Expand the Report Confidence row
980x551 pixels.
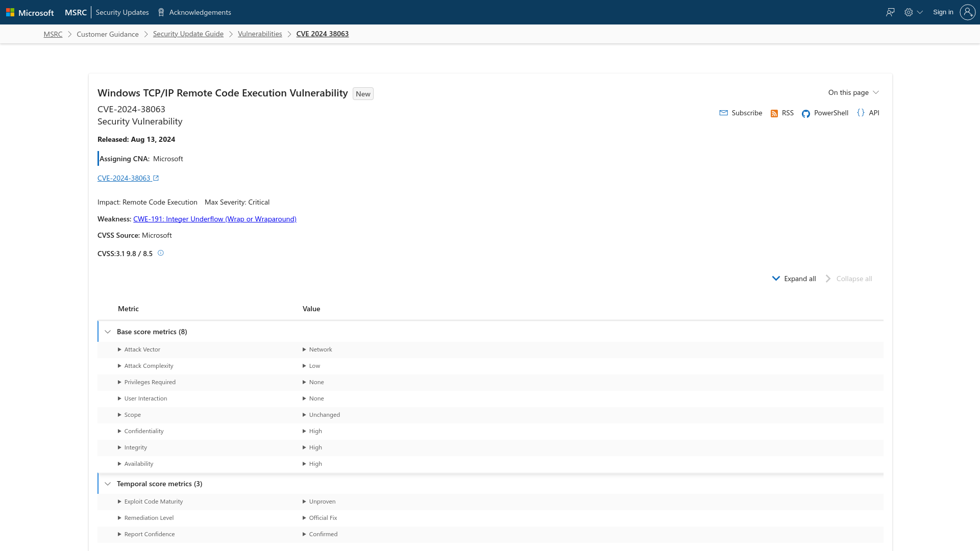pyautogui.click(x=146, y=534)
